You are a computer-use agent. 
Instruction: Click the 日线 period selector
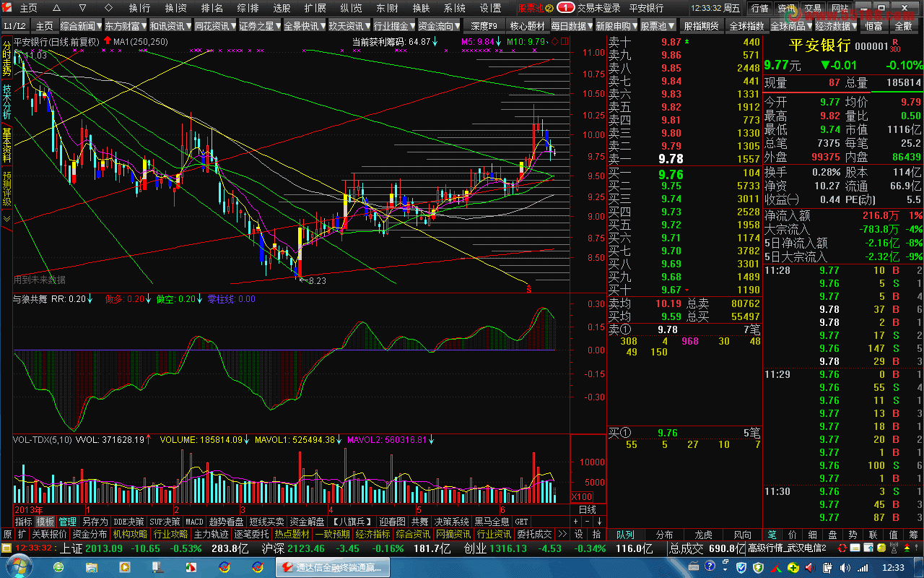coord(588,509)
